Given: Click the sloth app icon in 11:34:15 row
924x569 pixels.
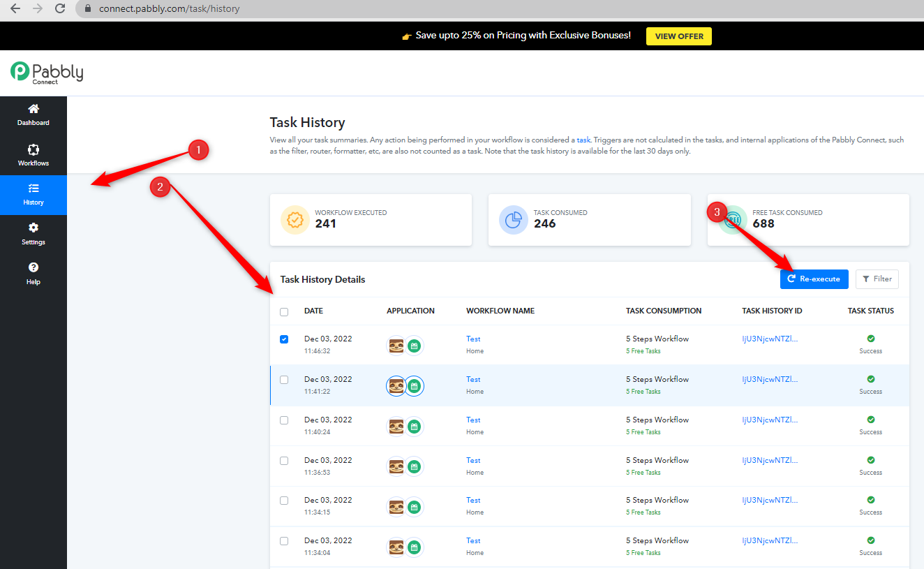Looking at the screenshot, I should pyautogui.click(x=396, y=507).
